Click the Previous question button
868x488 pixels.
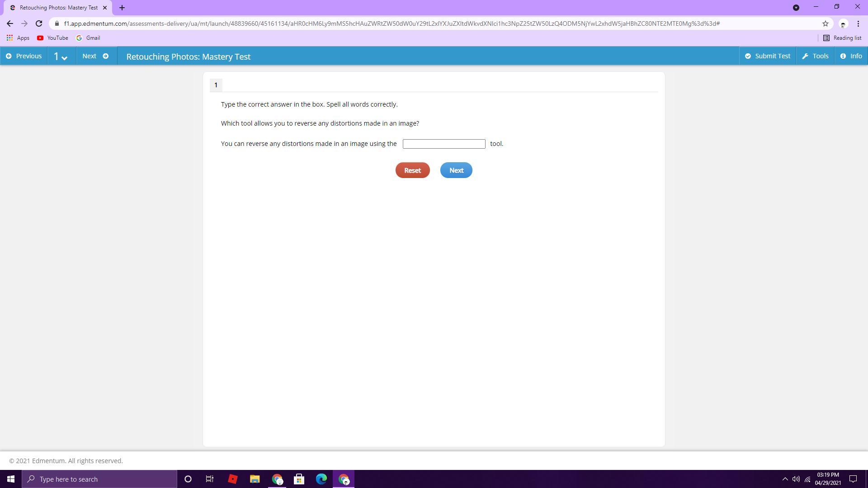pos(24,56)
